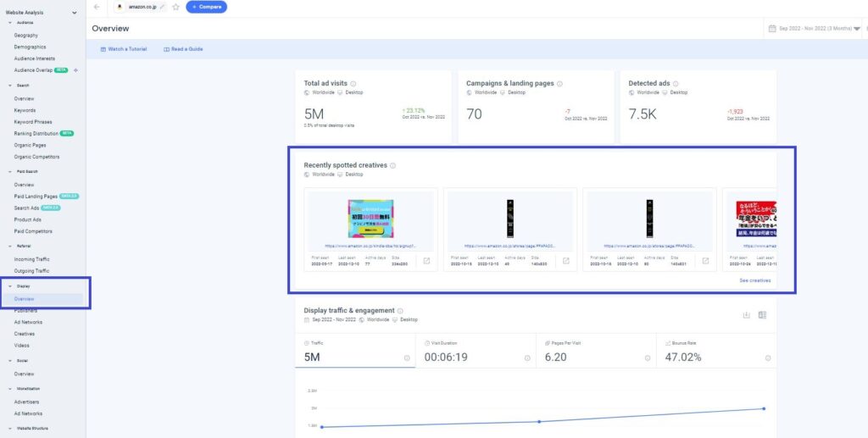The height and width of the screenshot is (438, 868).
Task: Open Watch a Tutorial link
Action: point(124,49)
